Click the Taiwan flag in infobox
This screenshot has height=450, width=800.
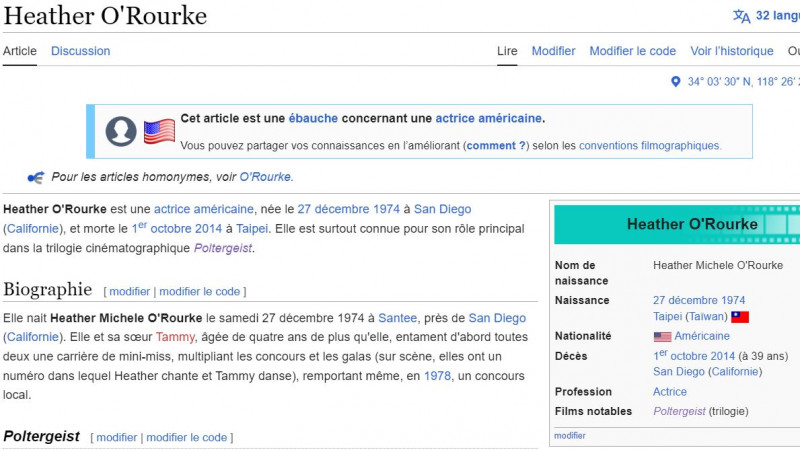pos(740,317)
